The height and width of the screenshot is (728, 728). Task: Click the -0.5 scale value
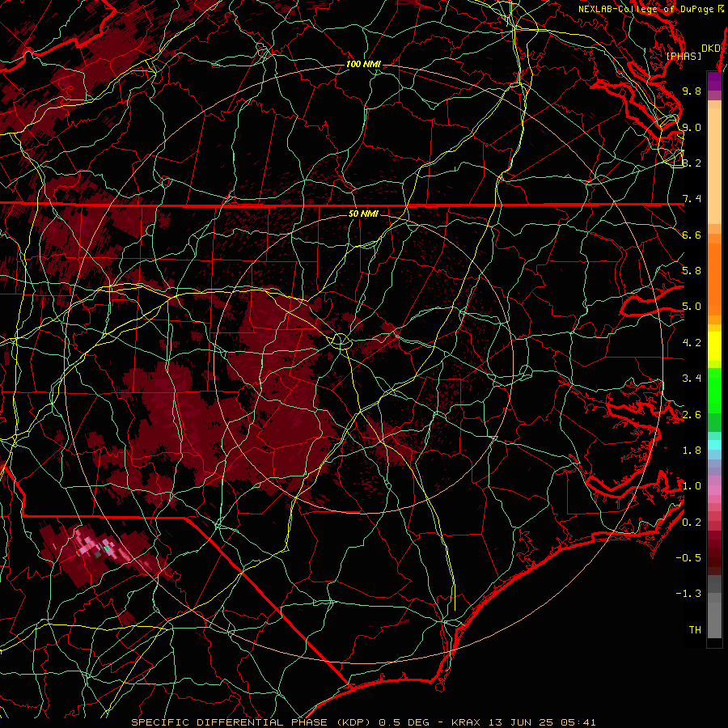pos(688,558)
